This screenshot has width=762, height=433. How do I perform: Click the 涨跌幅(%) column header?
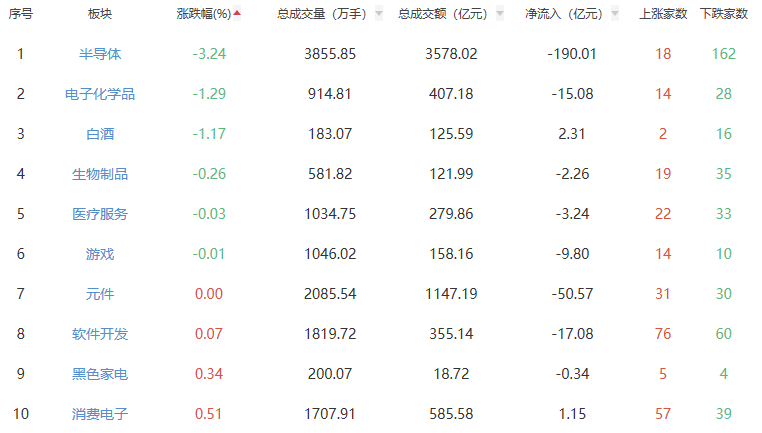[x=204, y=14]
